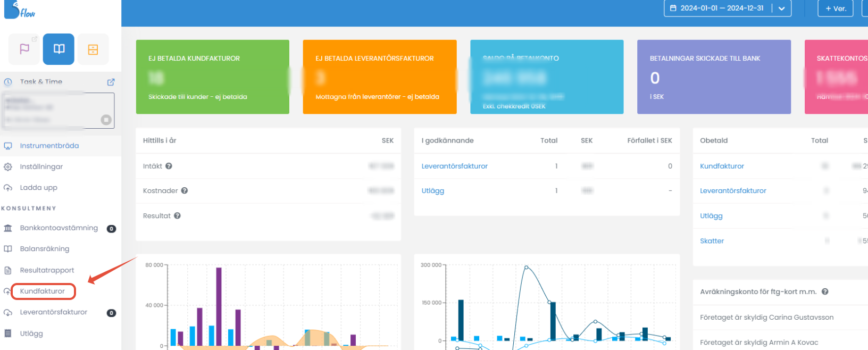Click the + Ver. button
Screen dimensions: 868x350
click(836, 9)
